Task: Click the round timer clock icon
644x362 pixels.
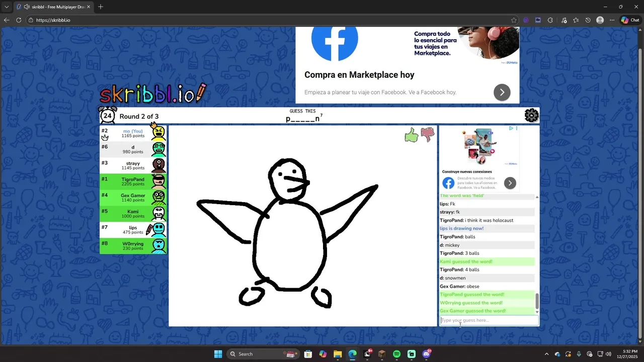Action: click(107, 115)
